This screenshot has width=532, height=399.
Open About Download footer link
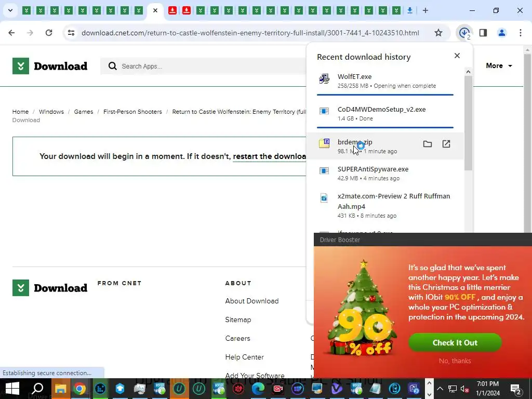252,301
